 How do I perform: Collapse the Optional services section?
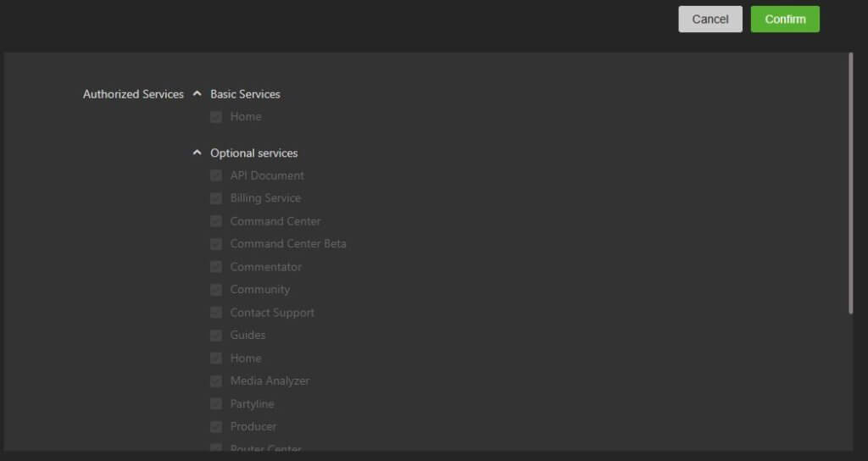198,153
